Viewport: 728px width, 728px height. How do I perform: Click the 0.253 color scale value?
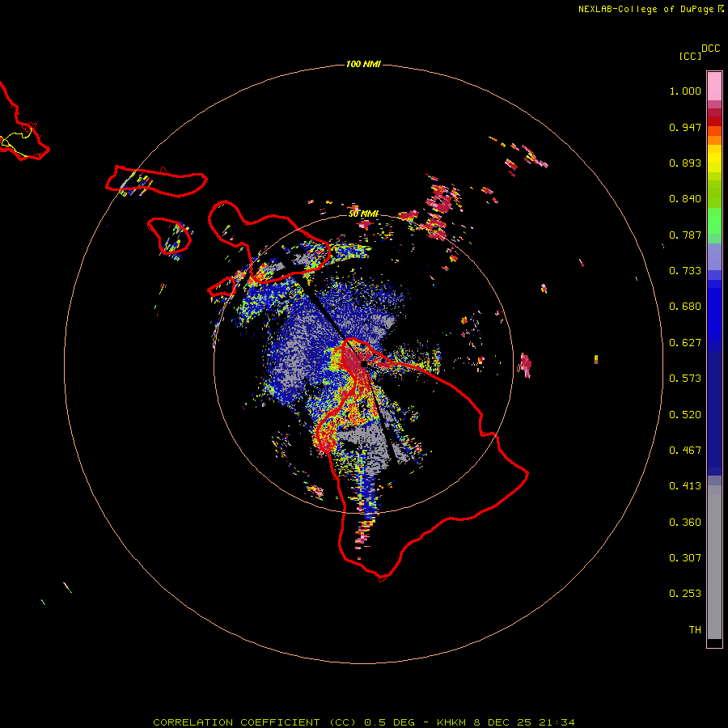tap(685, 594)
